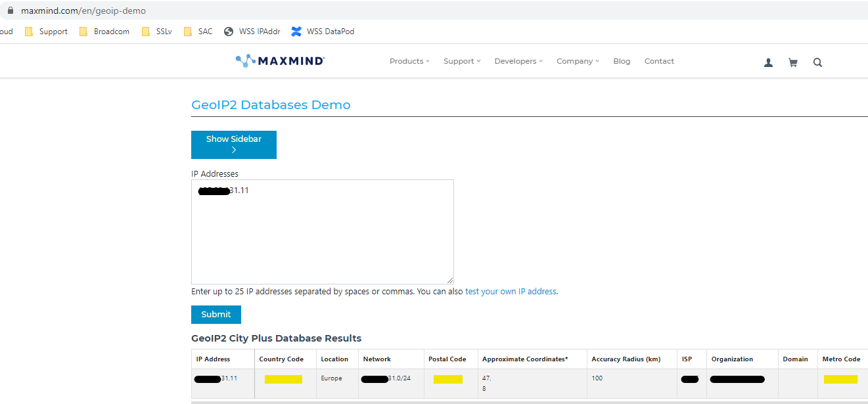868x404 pixels.
Task: Expand the Support navigation dropdown
Action: pos(461,61)
